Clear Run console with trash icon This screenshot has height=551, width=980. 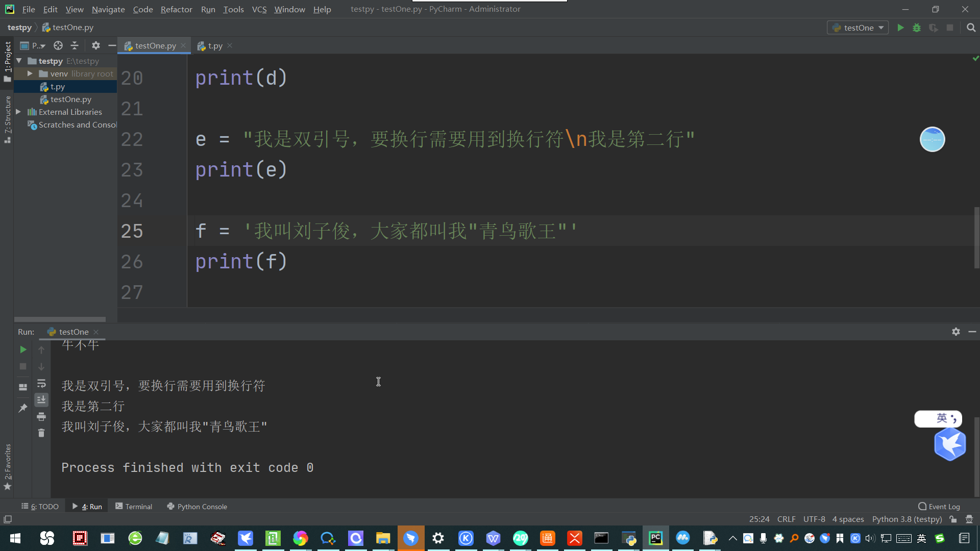(x=41, y=433)
